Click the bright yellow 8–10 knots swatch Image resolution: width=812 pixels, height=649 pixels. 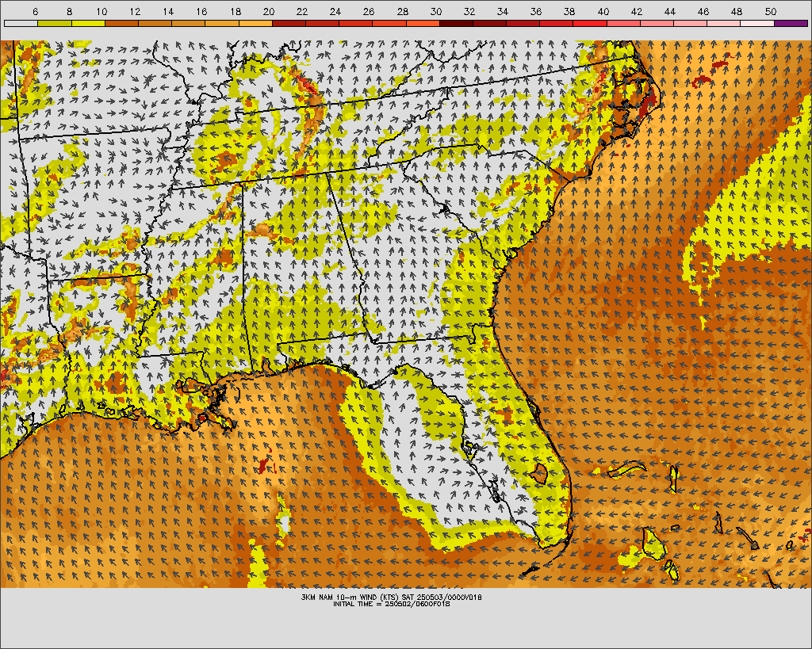pyautogui.click(x=88, y=23)
